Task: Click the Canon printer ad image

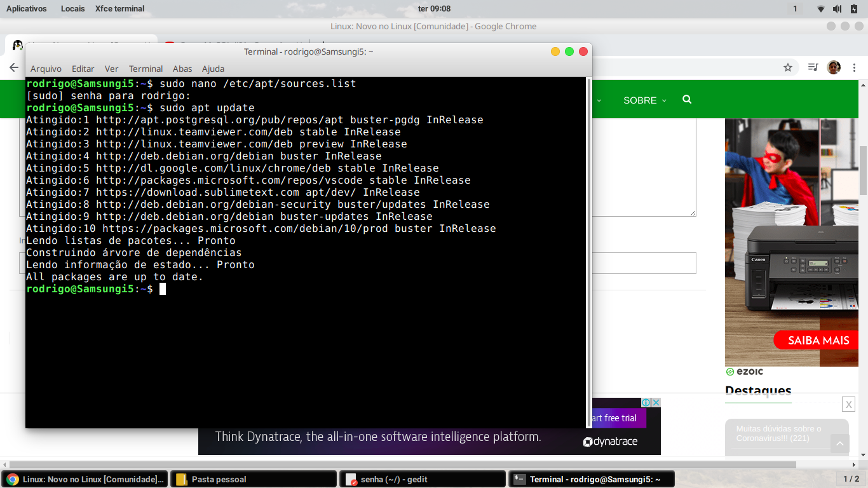Action: click(791, 242)
